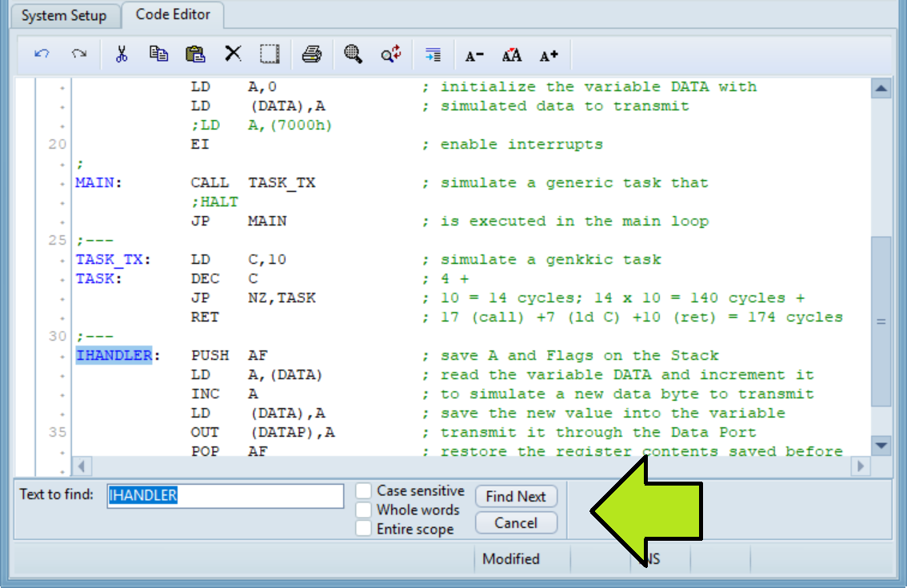907x588 pixels.
Task: Reset font size with the AA icon
Action: pos(511,55)
